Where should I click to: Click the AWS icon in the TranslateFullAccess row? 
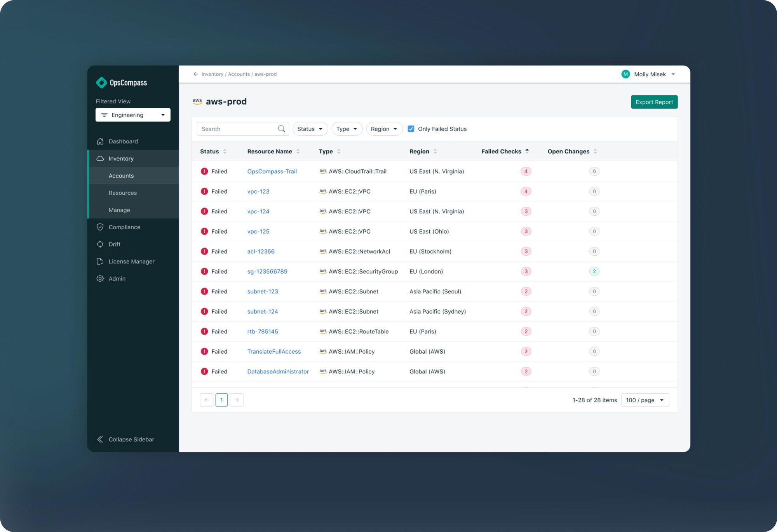pos(323,351)
